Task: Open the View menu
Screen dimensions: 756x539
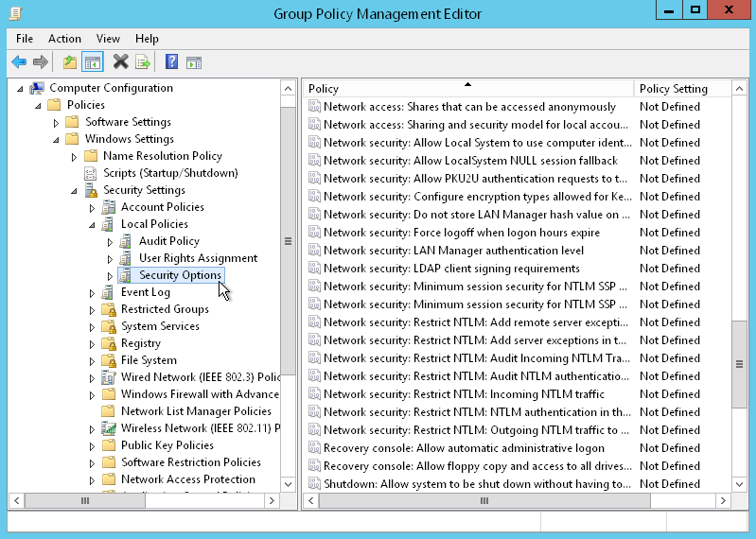Action: coord(108,39)
